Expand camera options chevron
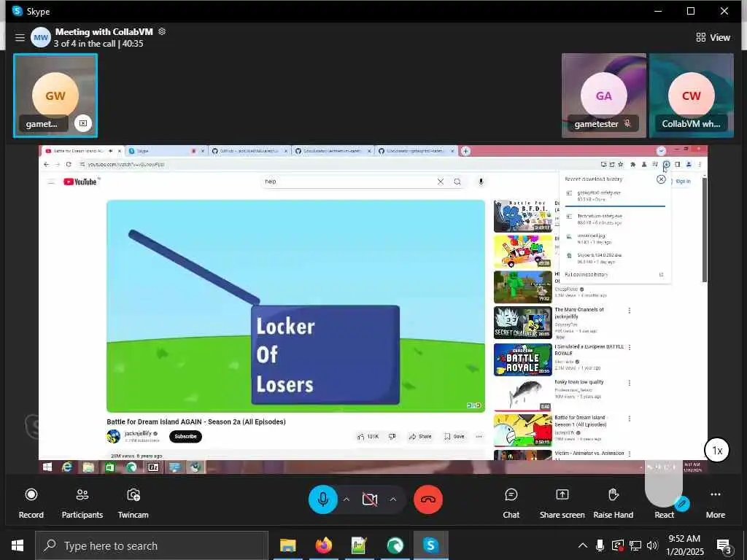The width and height of the screenshot is (747, 560). point(392,499)
